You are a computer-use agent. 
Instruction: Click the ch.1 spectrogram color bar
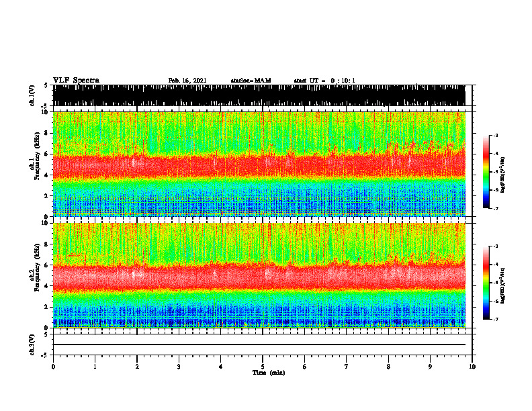click(486, 172)
